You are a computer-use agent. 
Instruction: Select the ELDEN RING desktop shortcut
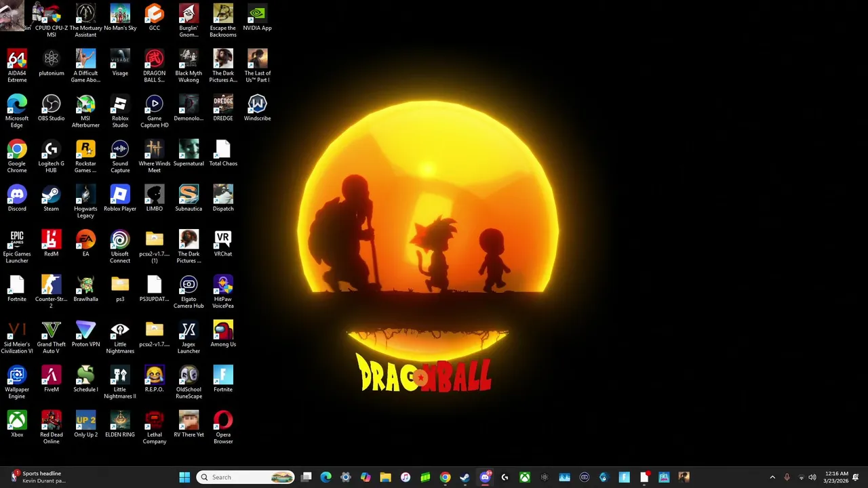(120, 425)
